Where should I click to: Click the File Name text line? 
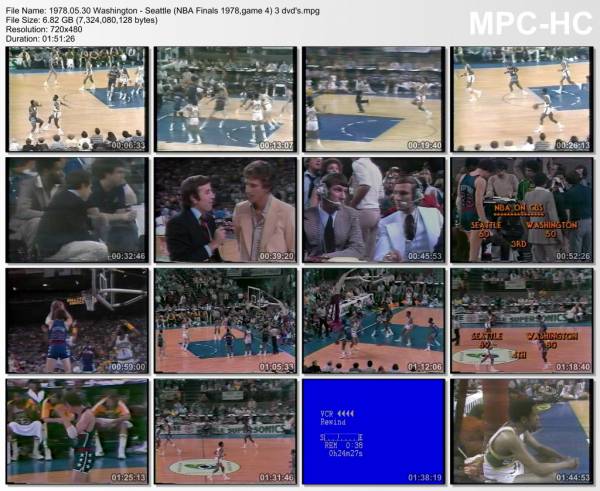[x=163, y=11]
